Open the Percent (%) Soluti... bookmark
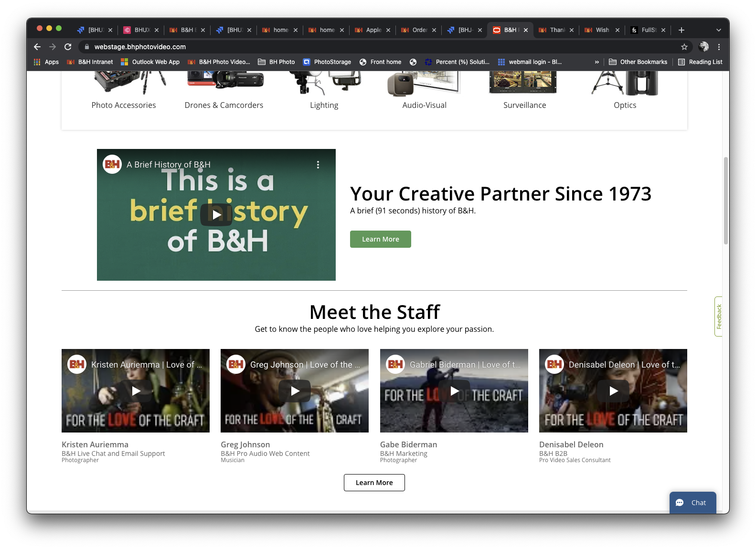 (458, 62)
